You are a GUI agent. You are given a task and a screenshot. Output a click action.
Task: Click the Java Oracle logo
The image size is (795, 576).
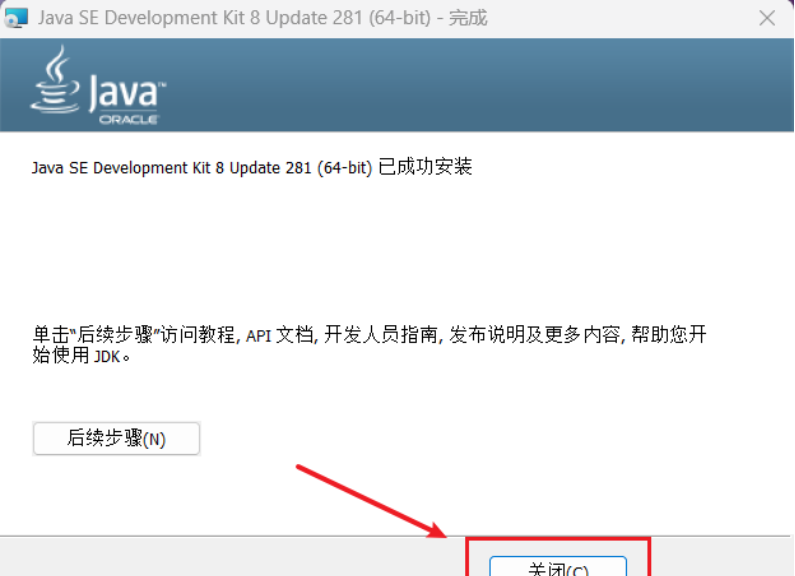click(98, 85)
